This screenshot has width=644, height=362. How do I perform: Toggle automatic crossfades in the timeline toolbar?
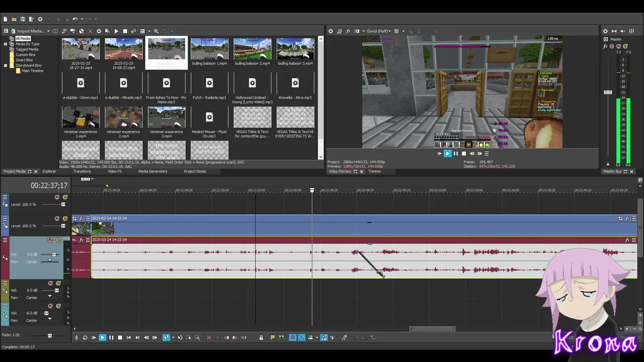(301, 337)
